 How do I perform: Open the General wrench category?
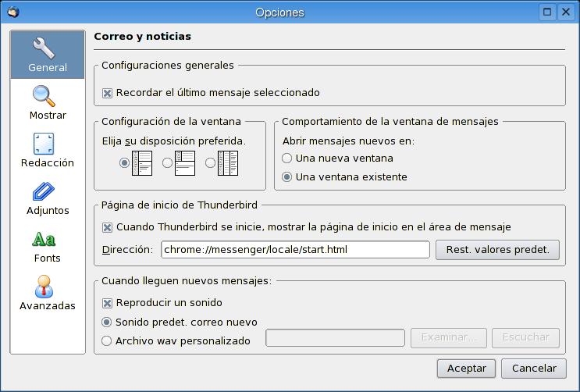point(48,55)
